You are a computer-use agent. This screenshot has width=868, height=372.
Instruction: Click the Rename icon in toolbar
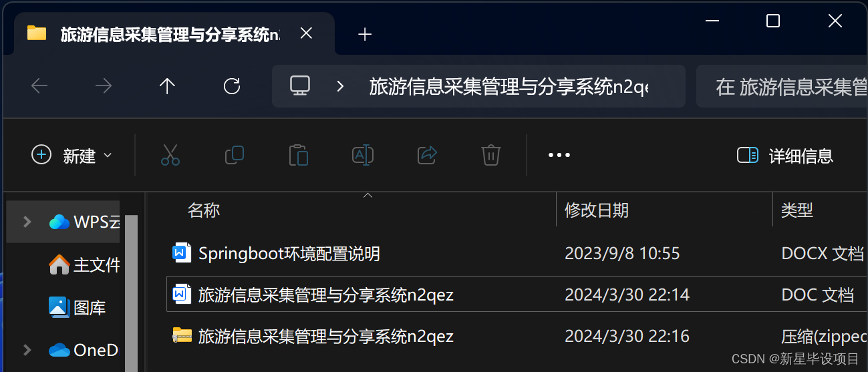coord(363,156)
